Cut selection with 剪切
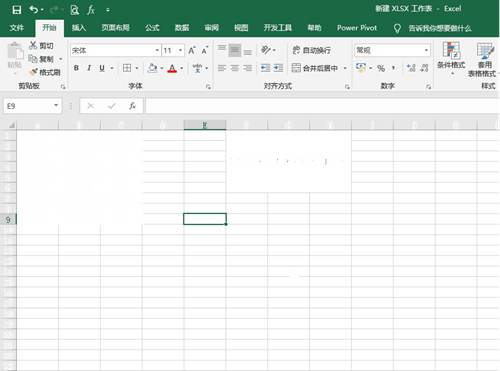This screenshot has width=500, height=371. coord(41,45)
